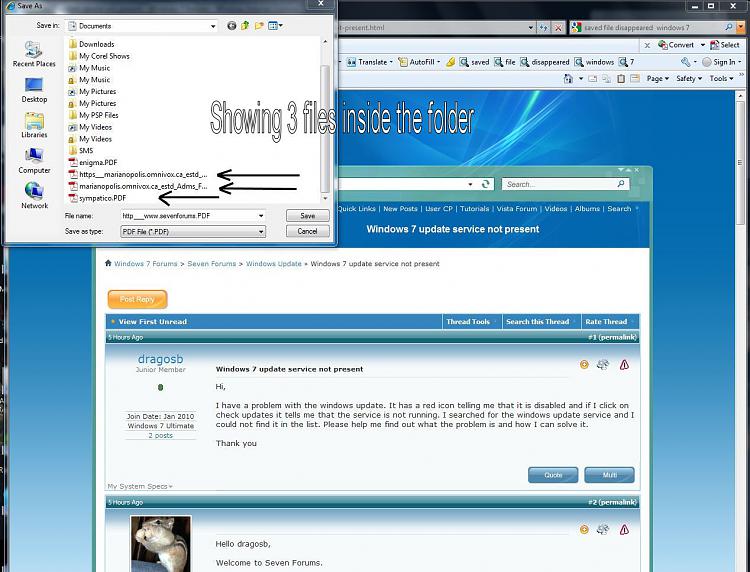The width and height of the screenshot is (750, 572).
Task: Open Recent Places in Save As sidebar
Action: click(x=34, y=54)
